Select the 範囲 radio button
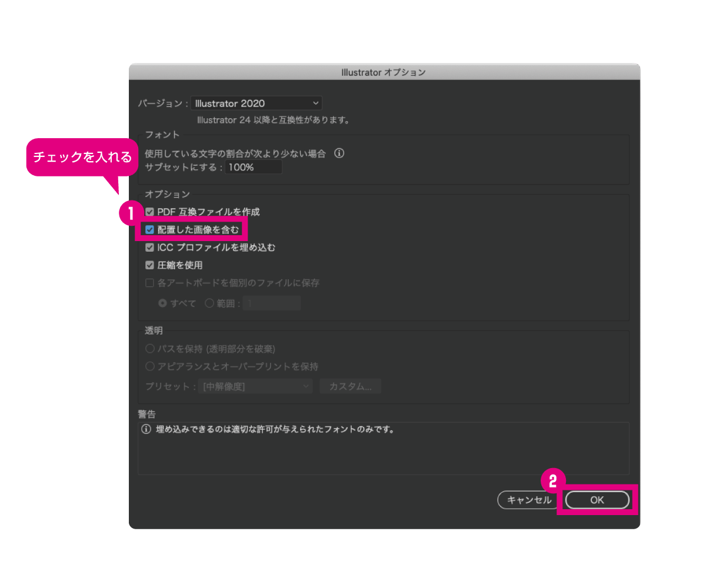This screenshot has width=706, height=588. (209, 303)
